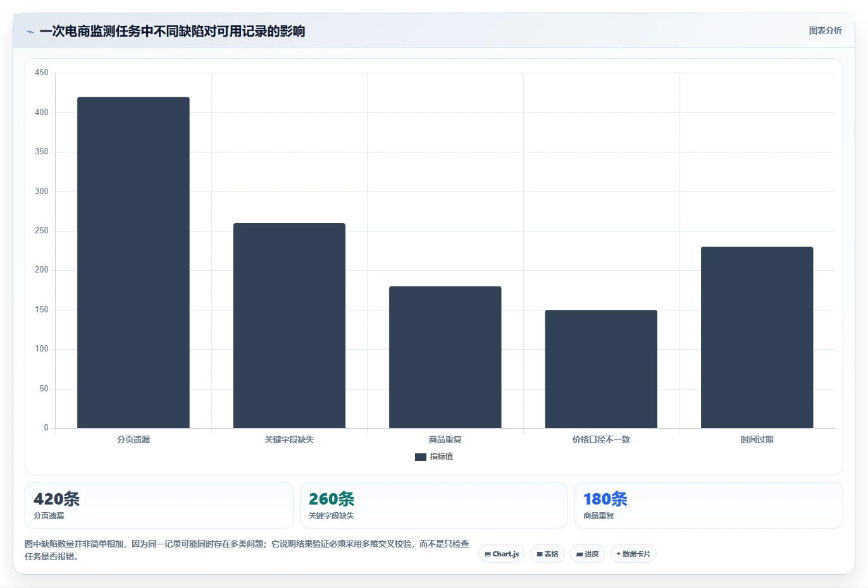Screen dimensions: 868x588
Task: Click the 200 y-axis tick label
Action: (41, 270)
